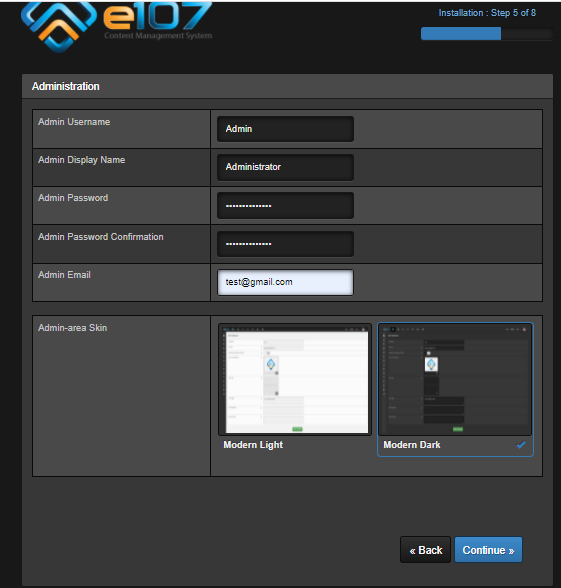The width and height of the screenshot is (561, 588).
Task: Focus the Admin Password field
Action: tap(285, 206)
